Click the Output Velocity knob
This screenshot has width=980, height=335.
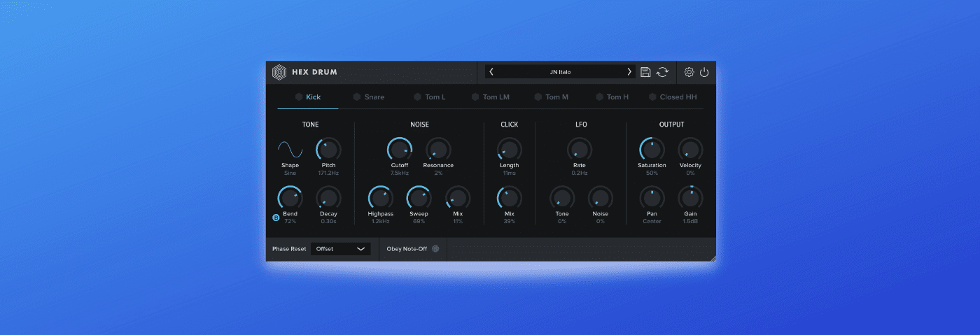point(690,149)
